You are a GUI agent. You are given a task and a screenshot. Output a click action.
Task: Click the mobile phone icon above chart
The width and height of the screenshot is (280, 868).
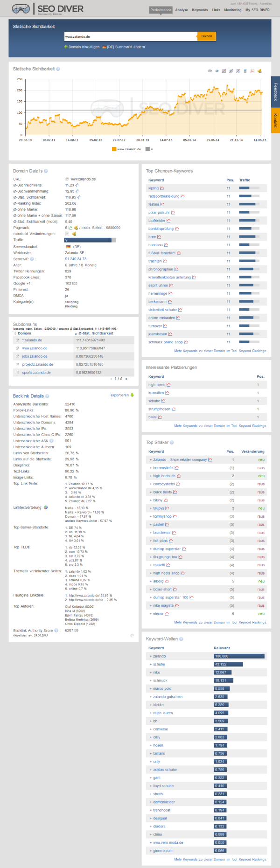245,71
